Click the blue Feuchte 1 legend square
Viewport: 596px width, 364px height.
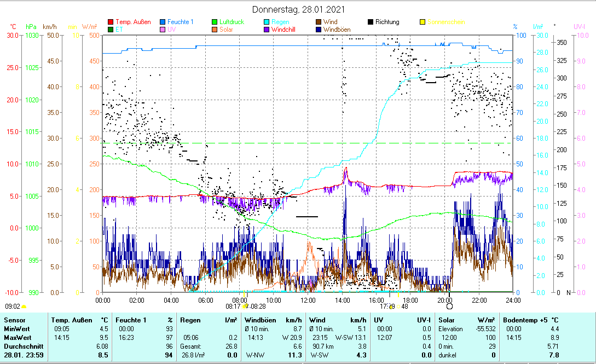pyautogui.click(x=163, y=22)
